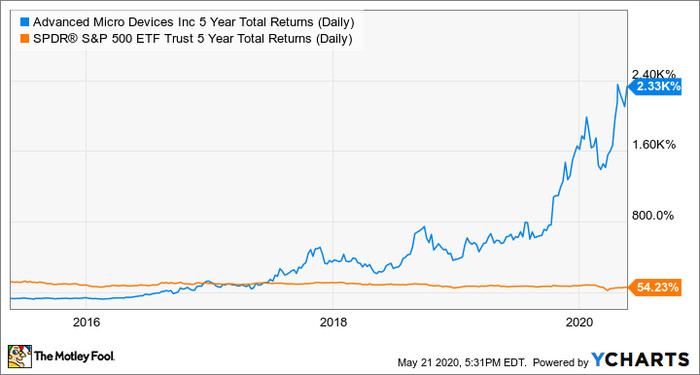Click the Powered by text
Viewport: 700px width, 375px height.
560,361
